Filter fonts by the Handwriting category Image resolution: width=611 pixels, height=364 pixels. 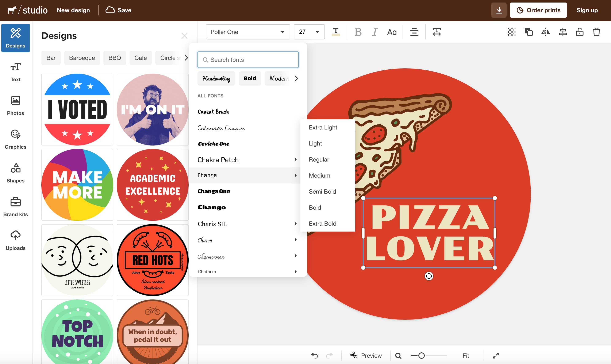click(x=216, y=78)
